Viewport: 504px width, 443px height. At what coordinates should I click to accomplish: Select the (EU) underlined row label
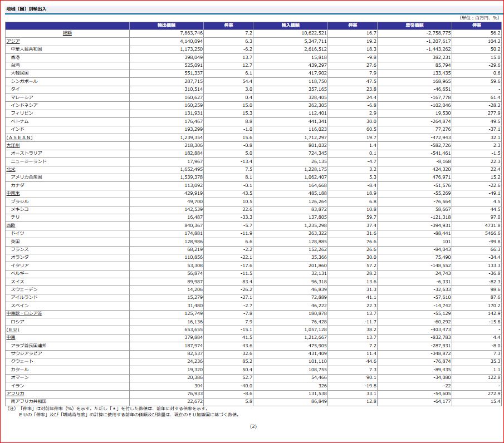[13, 329]
